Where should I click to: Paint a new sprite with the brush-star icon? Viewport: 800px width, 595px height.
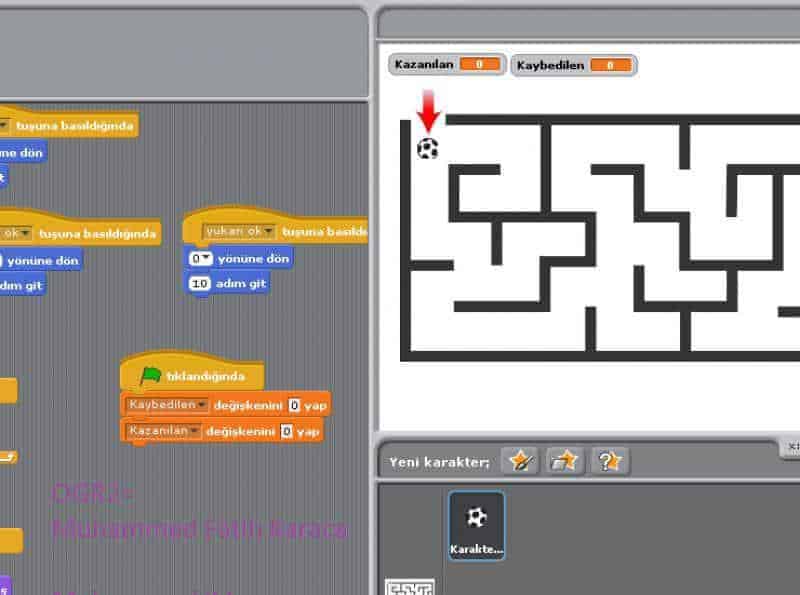coord(520,460)
